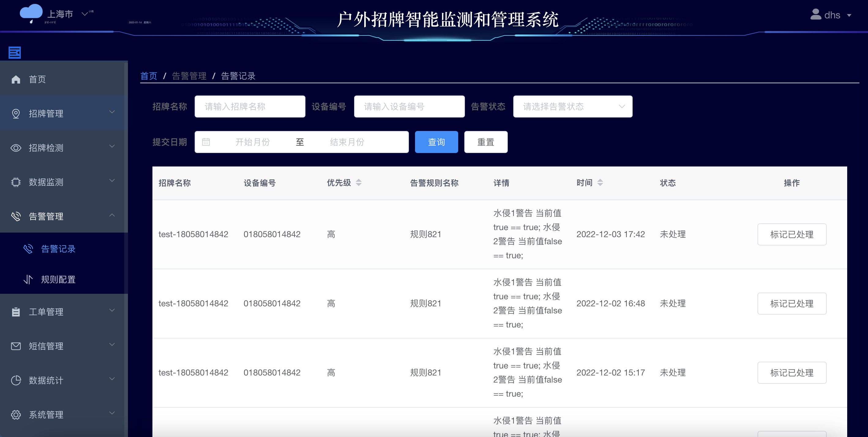The width and height of the screenshot is (868, 437).
Task: Click the gear icon for 系统管理
Action: pos(16,415)
